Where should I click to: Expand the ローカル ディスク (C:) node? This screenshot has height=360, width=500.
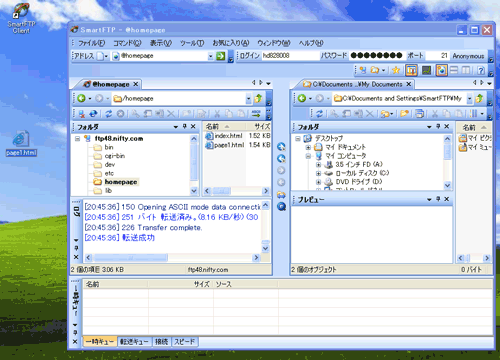click(318, 173)
